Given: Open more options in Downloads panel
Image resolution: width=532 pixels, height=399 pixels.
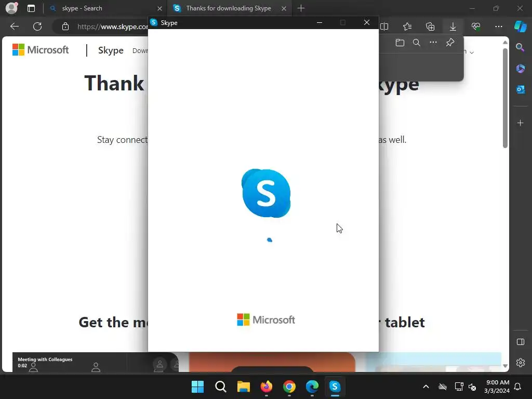Looking at the screenshot, I should point(433,43).
